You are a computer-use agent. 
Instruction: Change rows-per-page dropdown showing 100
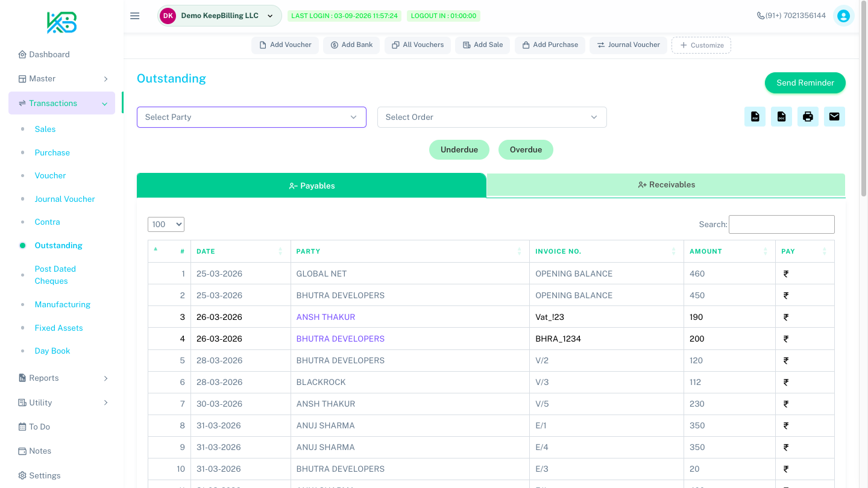pos(166,224)
